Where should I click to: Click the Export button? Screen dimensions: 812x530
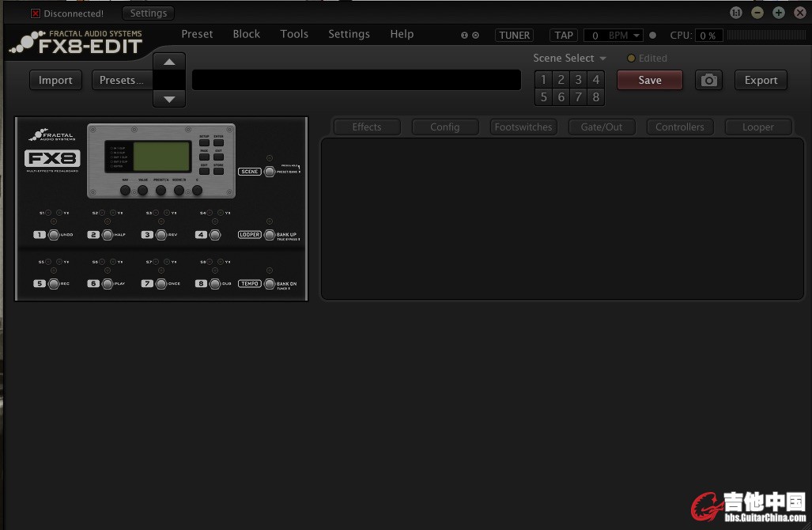point(761,81)
